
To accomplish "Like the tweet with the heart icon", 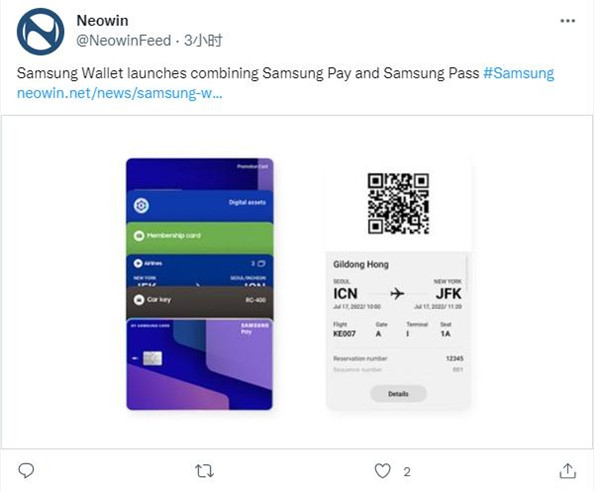I will click(382, 470).
